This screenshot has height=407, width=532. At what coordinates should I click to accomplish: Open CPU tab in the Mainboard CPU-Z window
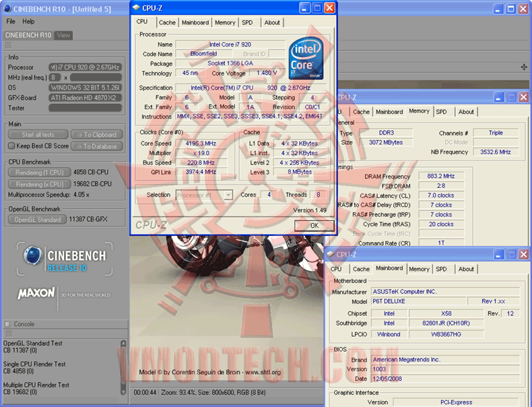(336, 269)
